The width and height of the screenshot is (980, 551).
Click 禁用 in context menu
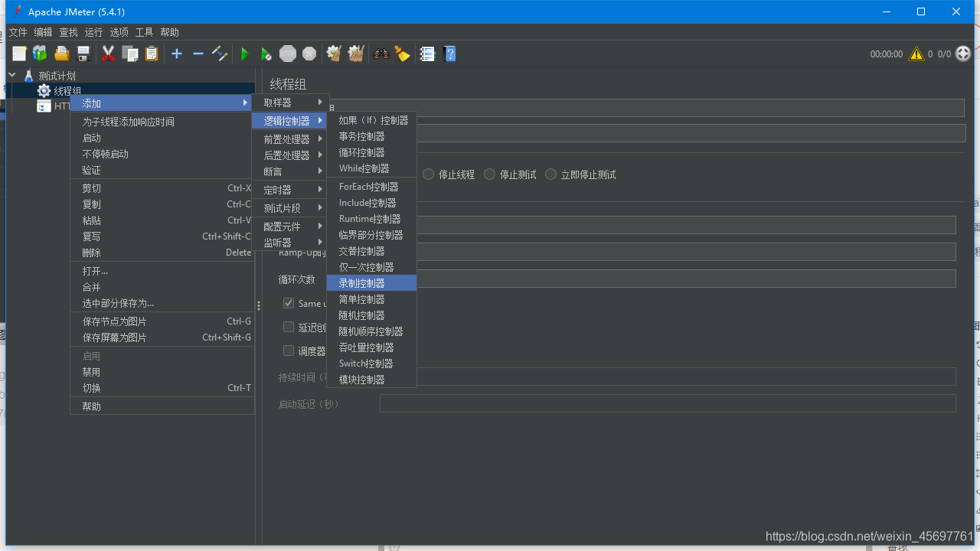(162, 372)
